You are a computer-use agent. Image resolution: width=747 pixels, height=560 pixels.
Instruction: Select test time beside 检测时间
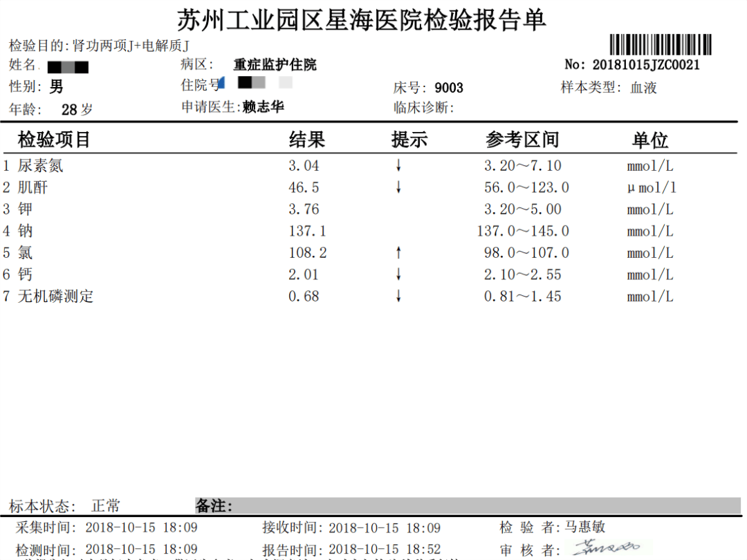[141, 549]
